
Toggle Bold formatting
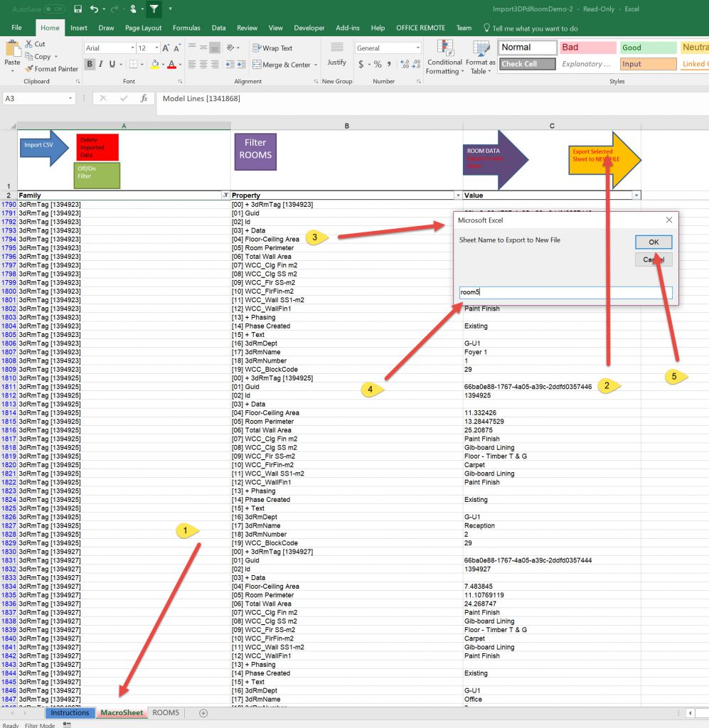pyautogui.click(x=90, y=65)
